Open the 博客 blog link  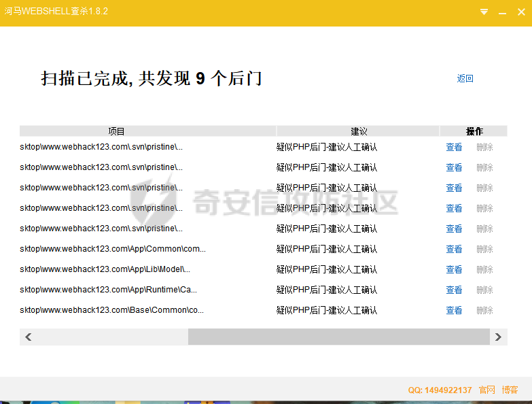pyautogui.click(x=510, y=390)
